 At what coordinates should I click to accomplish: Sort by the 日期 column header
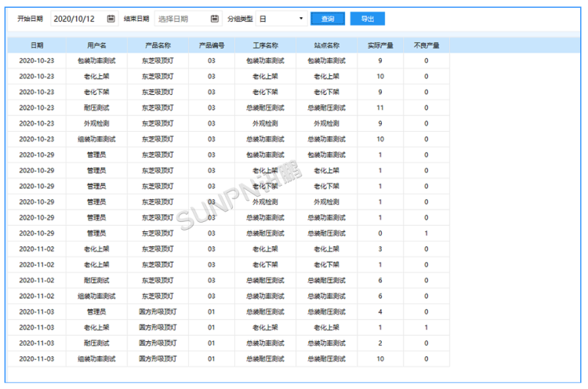coord(37,45)
